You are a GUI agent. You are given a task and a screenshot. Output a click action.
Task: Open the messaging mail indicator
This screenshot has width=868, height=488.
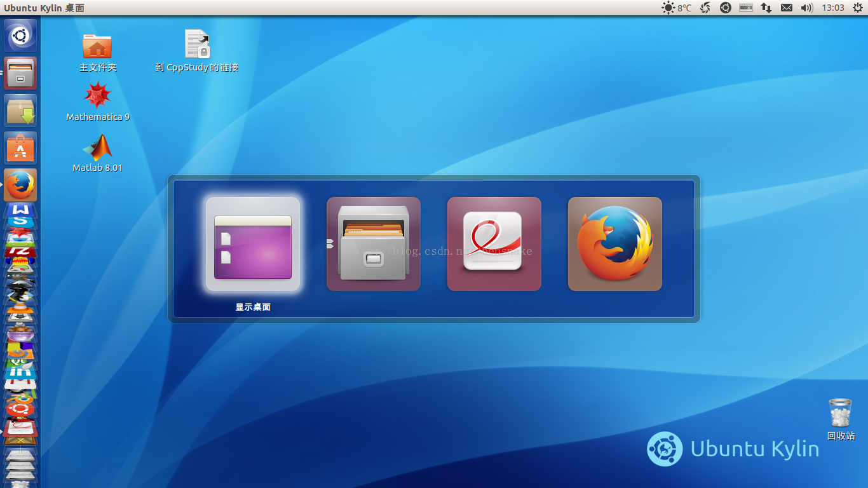click(787, 8)
